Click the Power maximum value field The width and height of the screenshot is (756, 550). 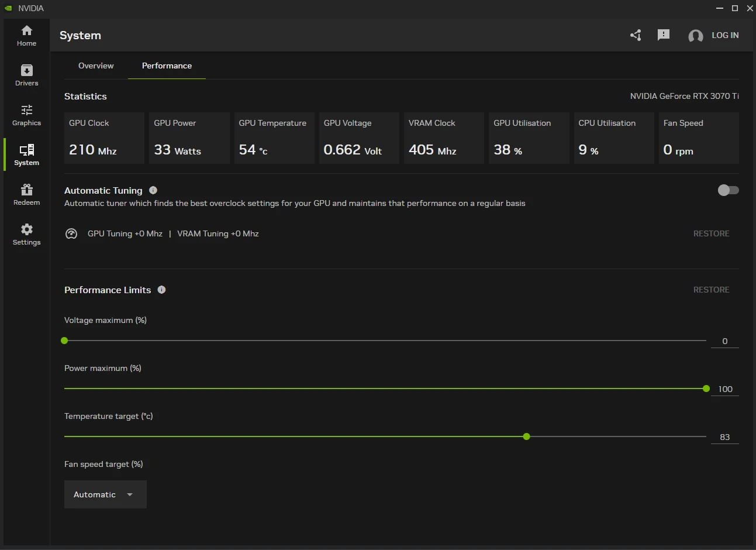click(725, 389)
